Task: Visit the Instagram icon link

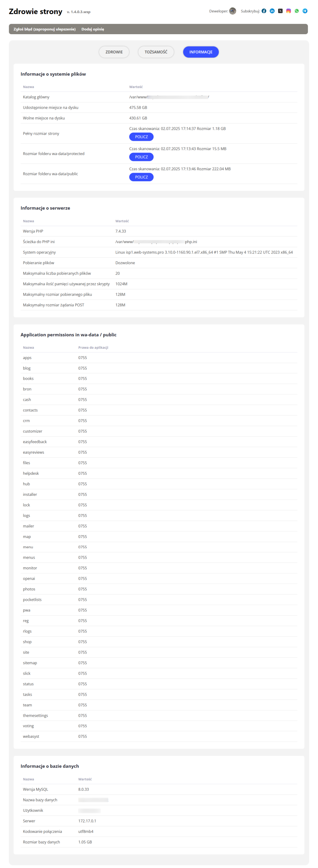Action: 289,11
